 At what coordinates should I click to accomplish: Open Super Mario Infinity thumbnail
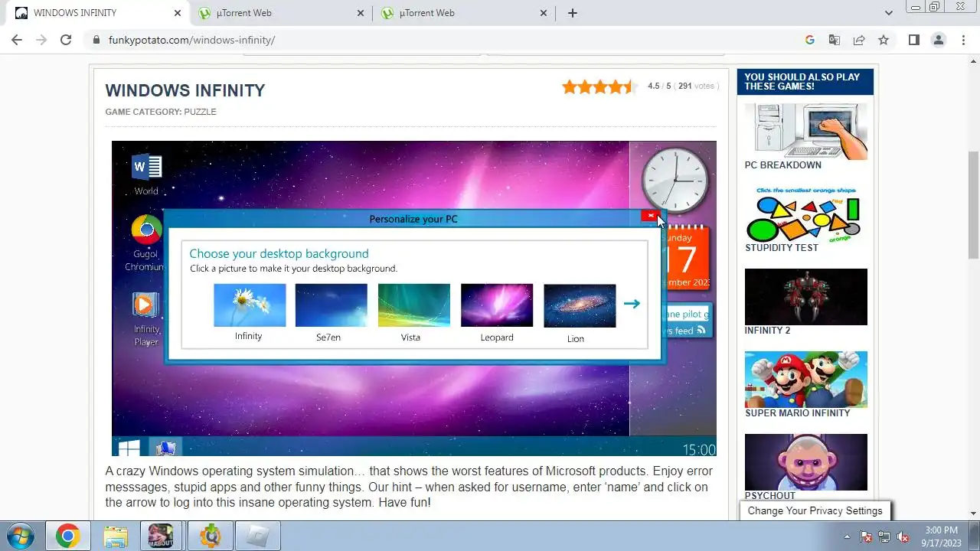[x=805, y=380]
